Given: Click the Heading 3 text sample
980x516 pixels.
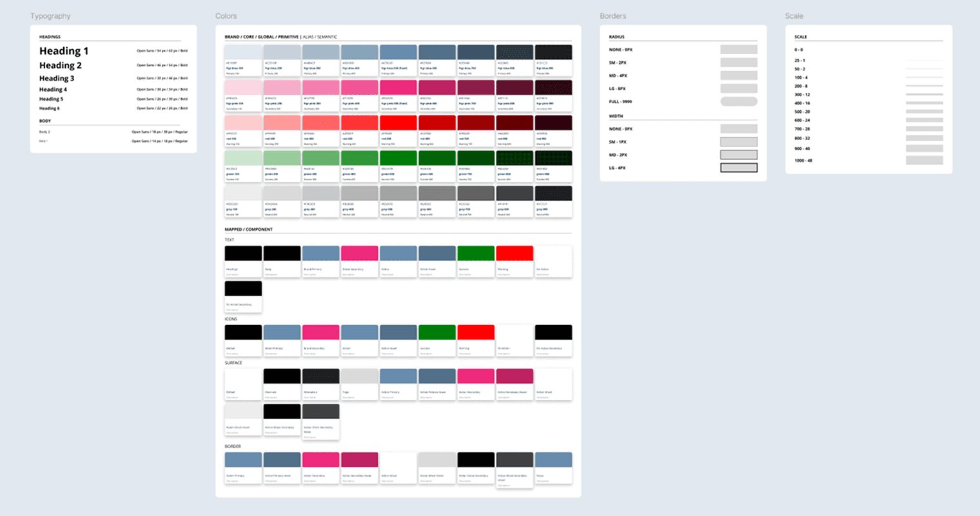Looking at the screenshot, I should (x=57, y=78).
